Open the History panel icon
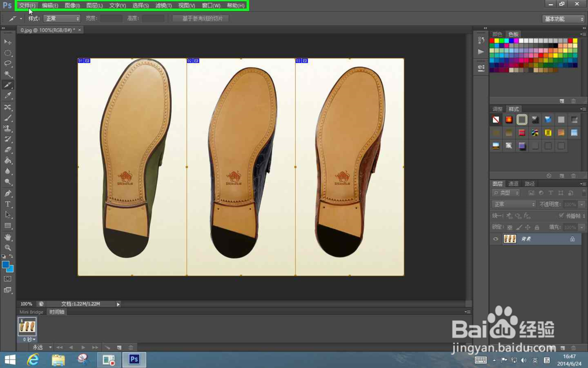This screenshot has height=368, width=588. (x=481, y=39)
